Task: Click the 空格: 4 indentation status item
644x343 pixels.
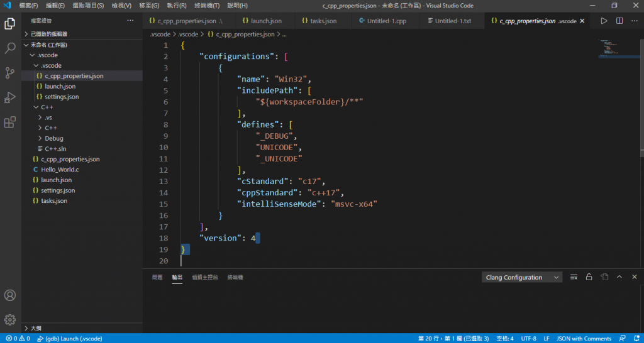Action: pyautogui.click(x=505, y=339)
